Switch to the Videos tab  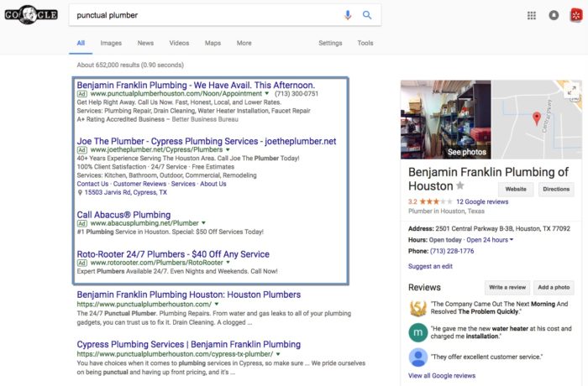click(x=179, y=43)
